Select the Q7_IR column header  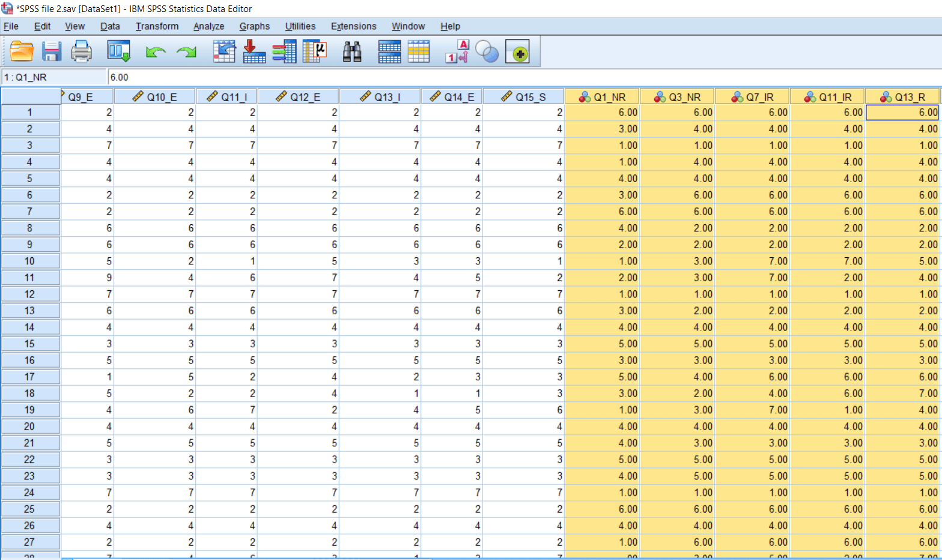pos(752,97)
